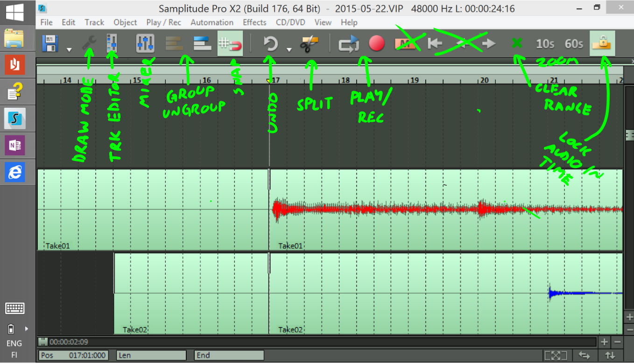Toggle the Snap magnet button
The height and width of the screenshot is (364, 634).
[x=230, y=44]
